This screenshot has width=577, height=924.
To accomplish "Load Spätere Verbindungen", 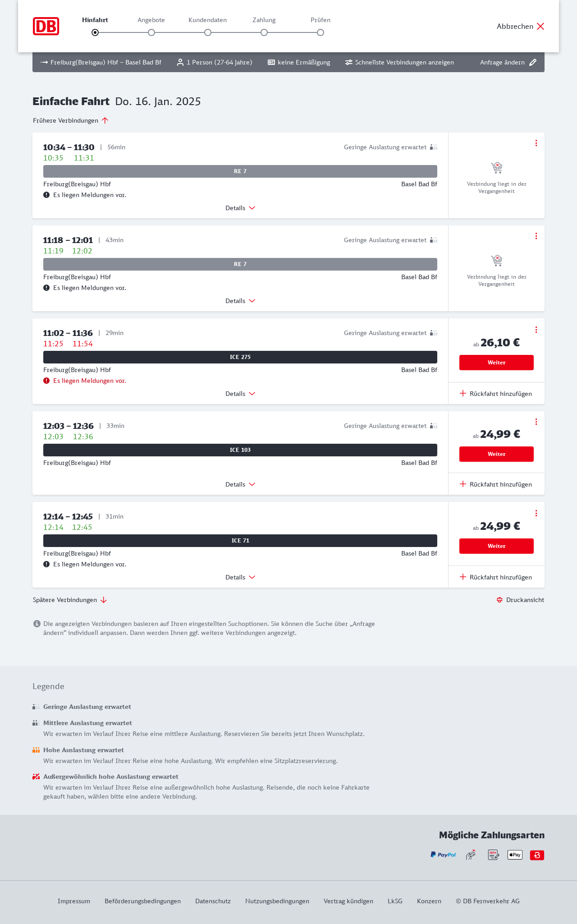I will pos(70,600).
